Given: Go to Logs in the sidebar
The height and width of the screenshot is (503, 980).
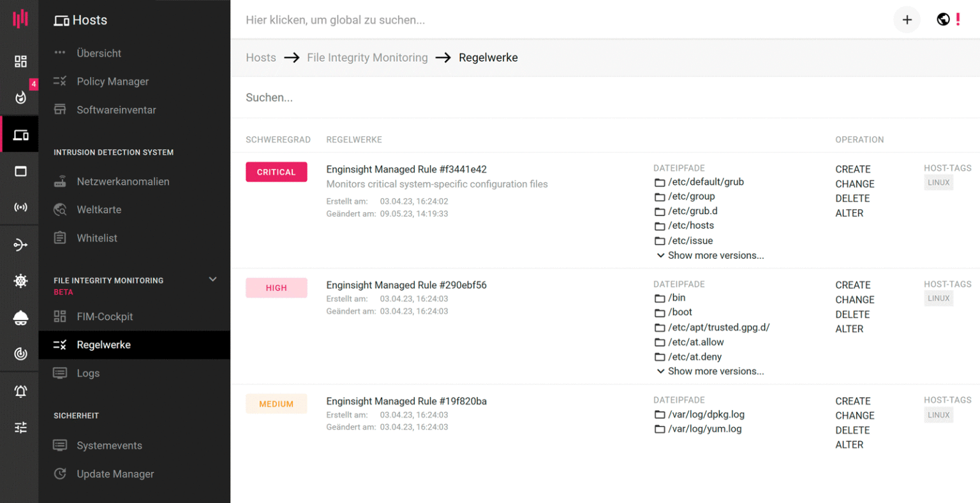Looking at the screenshot, I should click(88, 374).
